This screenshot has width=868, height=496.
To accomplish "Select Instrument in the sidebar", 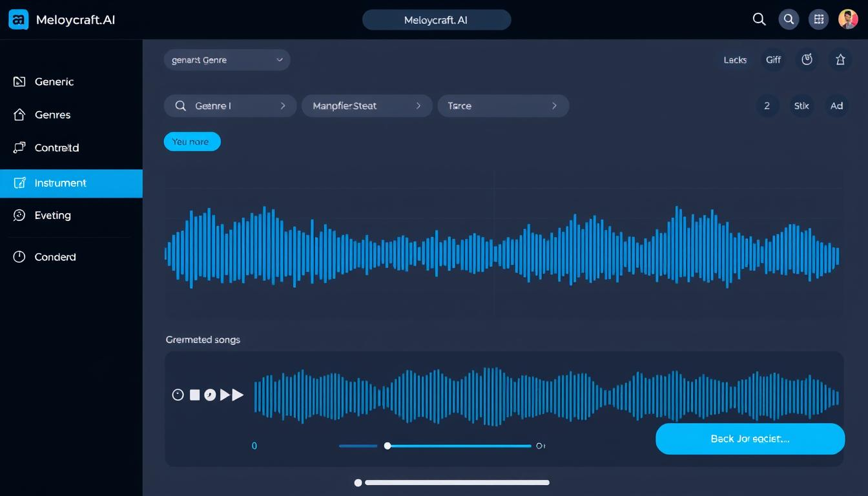I will [71, 183].
